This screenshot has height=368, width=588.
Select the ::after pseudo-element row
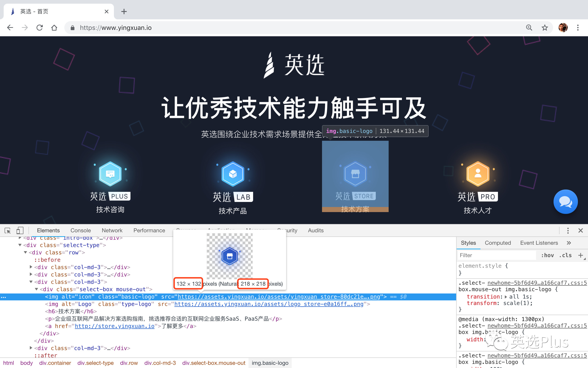coord(45,355)
